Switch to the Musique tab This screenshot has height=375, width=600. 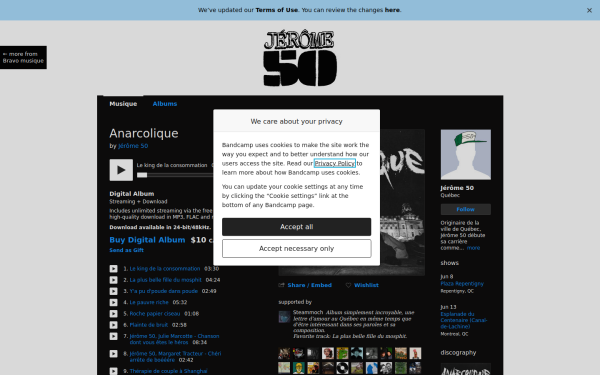pyautogui.click(x=123, y=104)
